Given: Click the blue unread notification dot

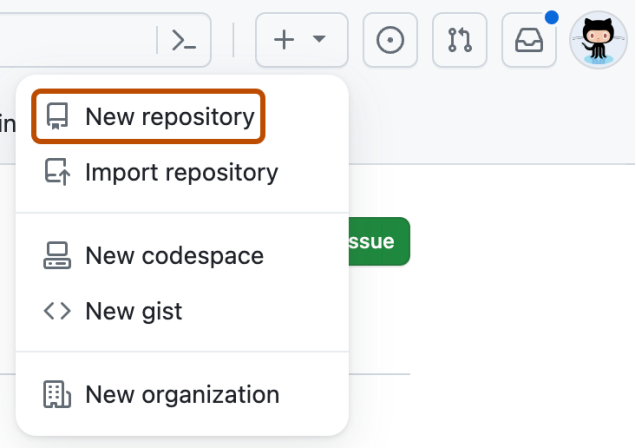Looking at the screenshot, I should 552,17.
